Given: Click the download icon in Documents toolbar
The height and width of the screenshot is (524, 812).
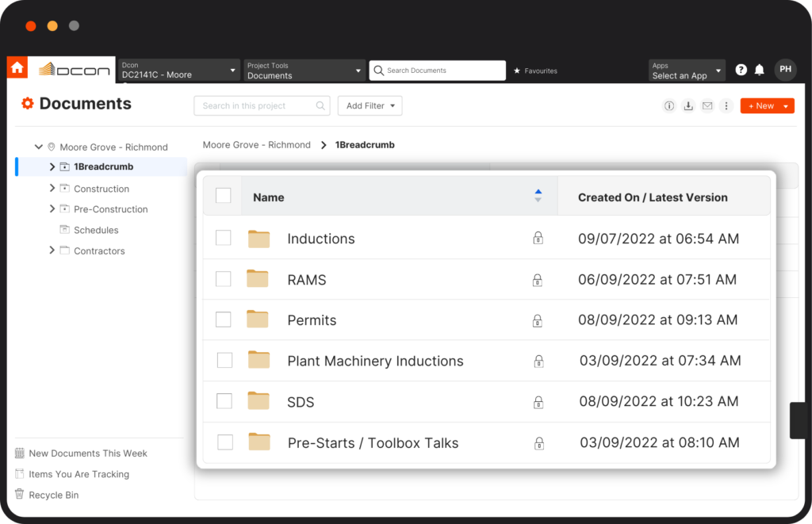Looking at the screenshot, I should 688,106.
